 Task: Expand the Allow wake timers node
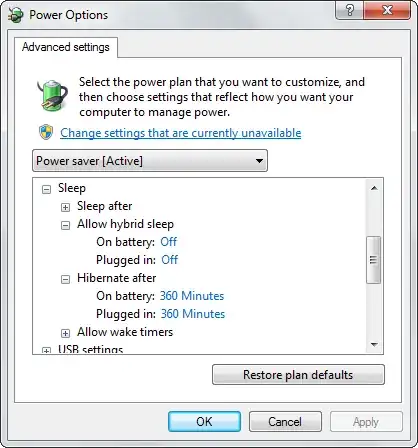pyautogui.click(x=65, y=333)
